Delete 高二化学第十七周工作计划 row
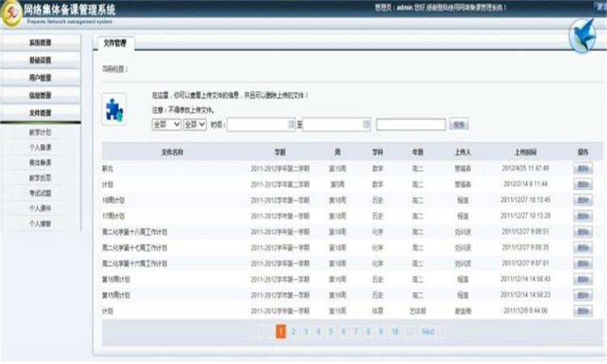 pos(583,248)
